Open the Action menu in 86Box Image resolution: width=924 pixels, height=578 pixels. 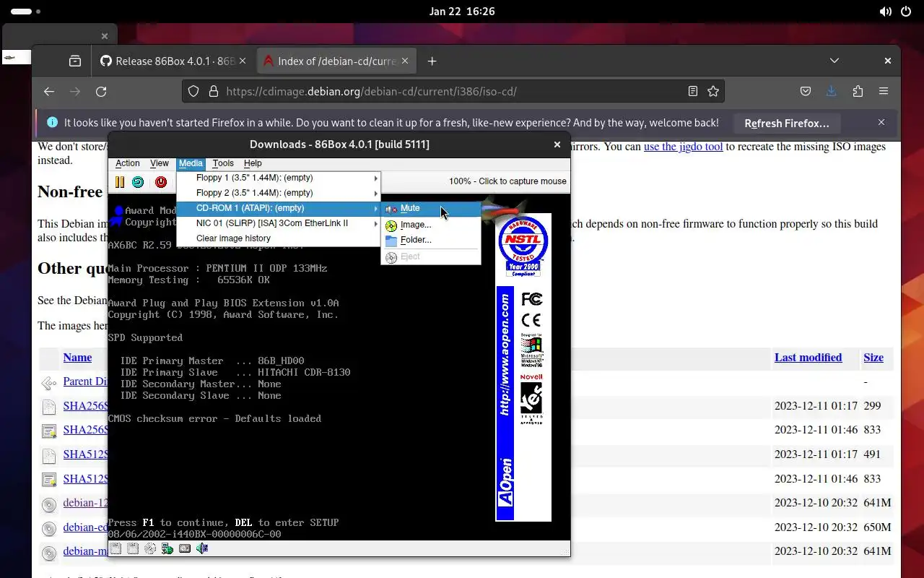128,163
